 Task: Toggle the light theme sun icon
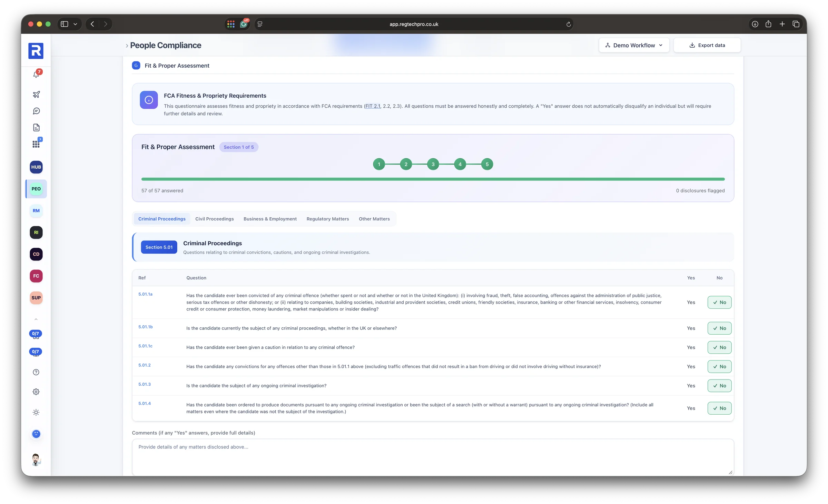[36, 412]
